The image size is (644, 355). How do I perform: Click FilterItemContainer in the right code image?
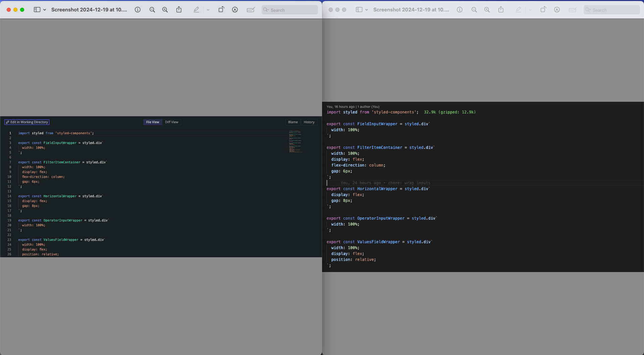coord(380,147)
